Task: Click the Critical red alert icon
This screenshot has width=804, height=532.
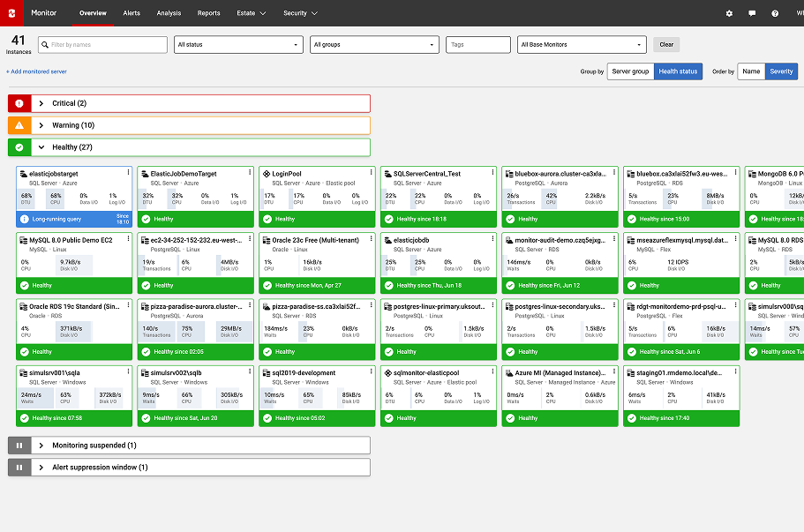Action: click(19, 103)
